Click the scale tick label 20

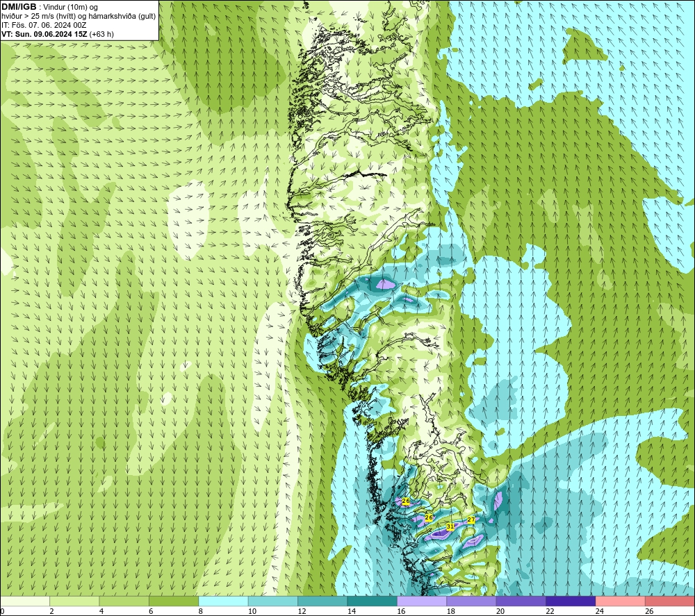(x=500, y=611)
